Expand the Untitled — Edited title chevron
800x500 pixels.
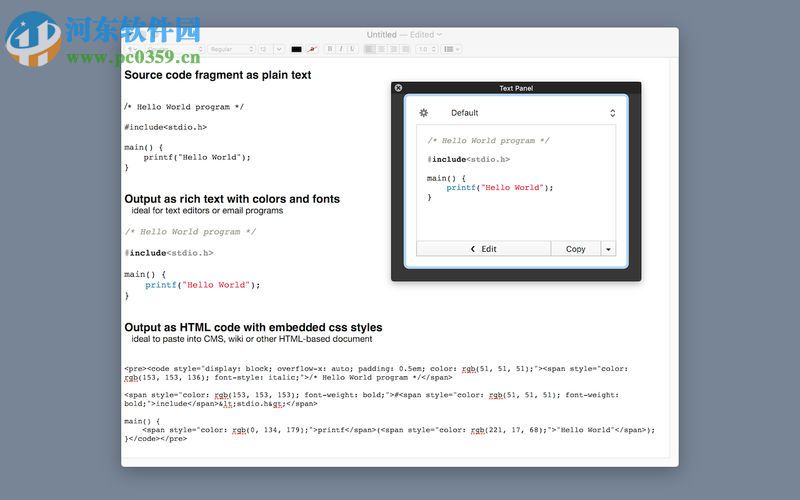(439, 35)
